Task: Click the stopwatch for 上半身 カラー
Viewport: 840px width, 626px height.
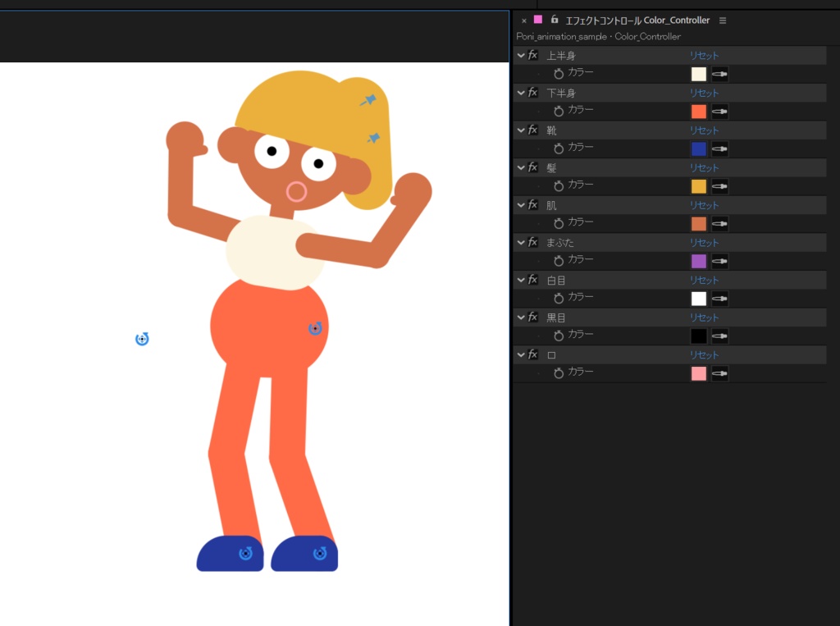Action: click(x=557, y=74)
